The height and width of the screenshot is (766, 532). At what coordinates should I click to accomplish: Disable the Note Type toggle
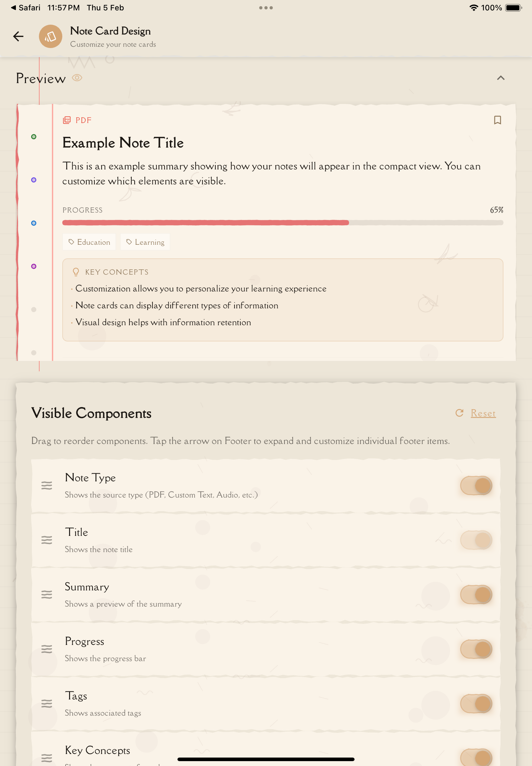click(x=476, y=485)
